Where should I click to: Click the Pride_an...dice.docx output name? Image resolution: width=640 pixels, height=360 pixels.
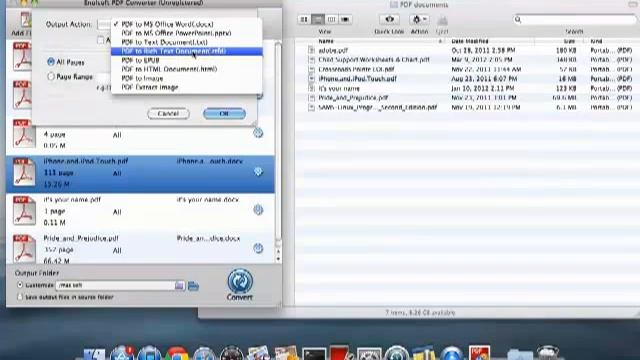pyautogui.click(x=208, y=238)
